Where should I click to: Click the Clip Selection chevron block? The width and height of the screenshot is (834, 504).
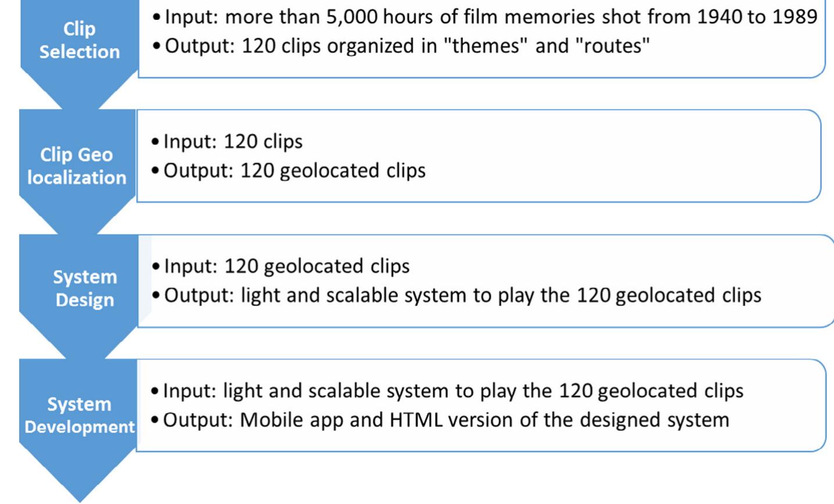point(79,39)
